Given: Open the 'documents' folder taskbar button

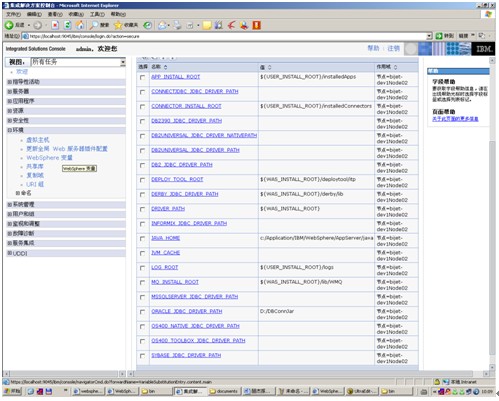Looking at the screenshot, I should click(224, 391).
